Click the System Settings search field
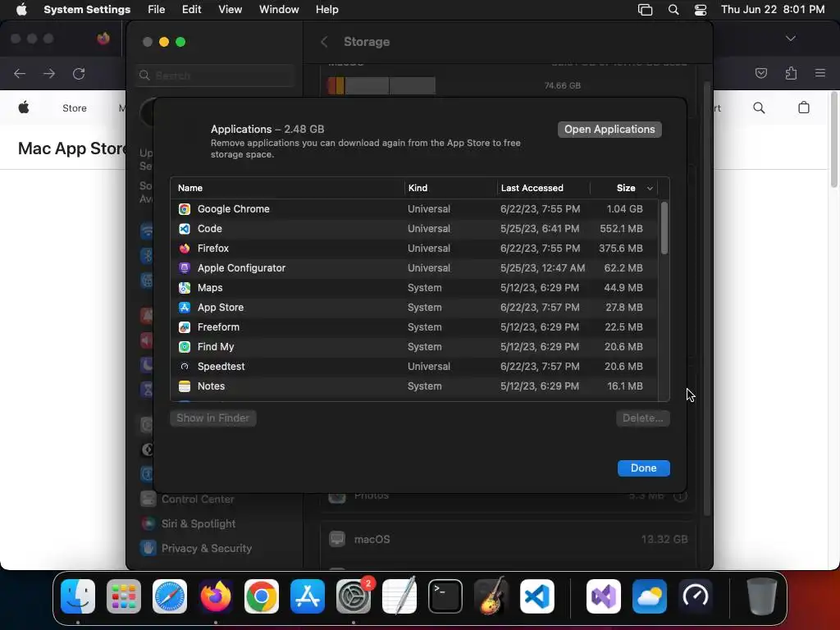This screenshot has width=840, height=630. [x=215, y=75]
